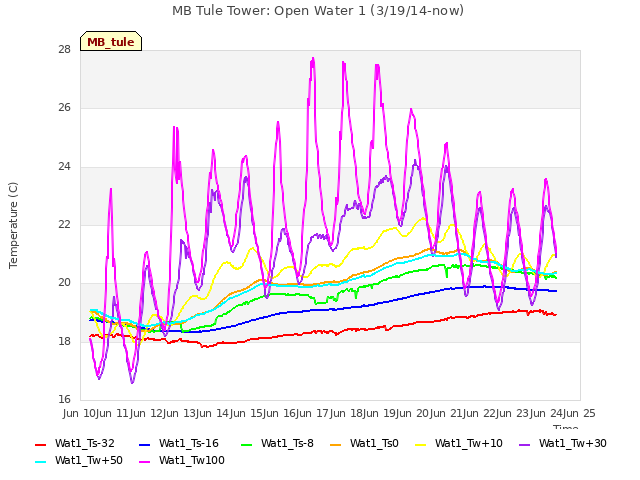Click the Jun 10 x-axis tick label
This screenshot has height=480, width=640.
(80, 413)
